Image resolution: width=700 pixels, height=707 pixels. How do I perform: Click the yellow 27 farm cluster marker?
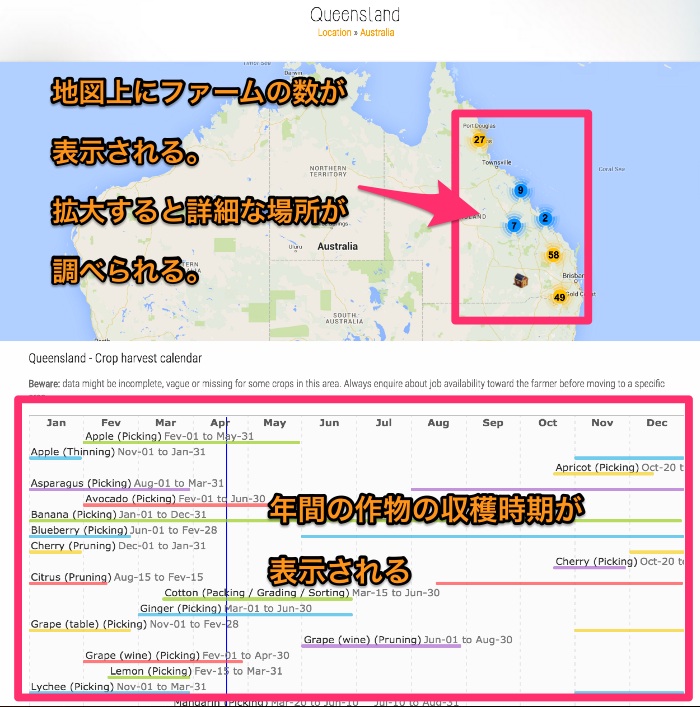tap(479, 140)
